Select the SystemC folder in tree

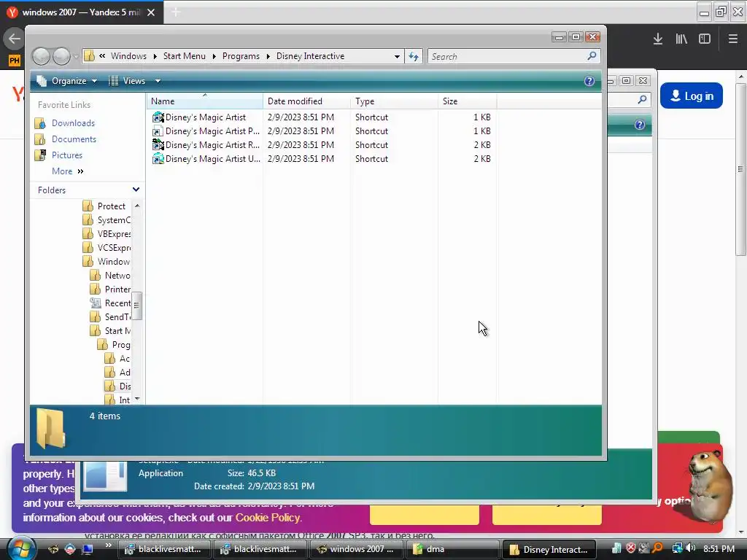pyautogui.click(x=107, y=220)
